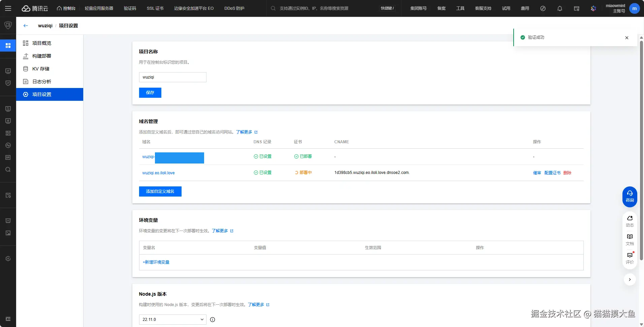
Task: Open 项目概览 in sidebar
Action: [x=50, y=43]
